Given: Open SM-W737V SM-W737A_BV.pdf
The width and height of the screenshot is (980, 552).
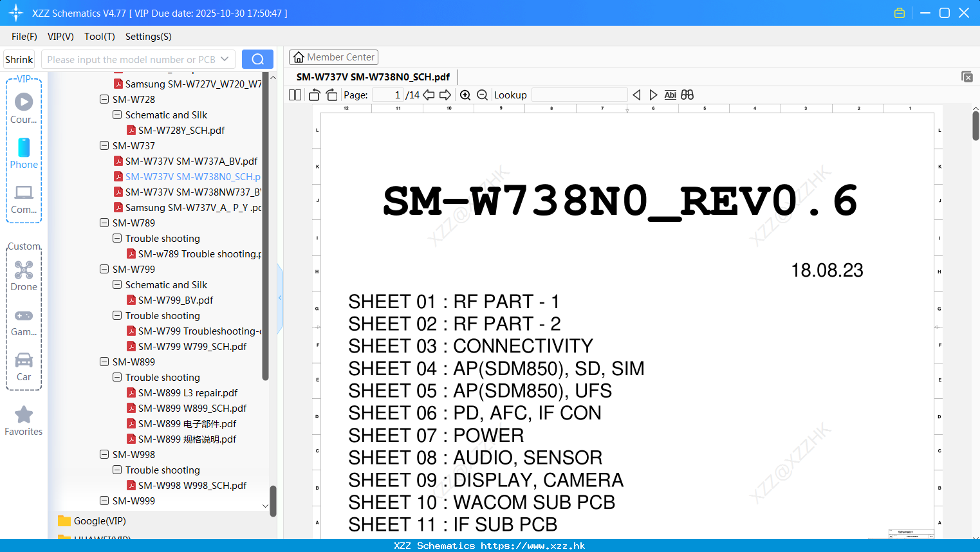Looking at the screenshot, I should tap(186, 161).
